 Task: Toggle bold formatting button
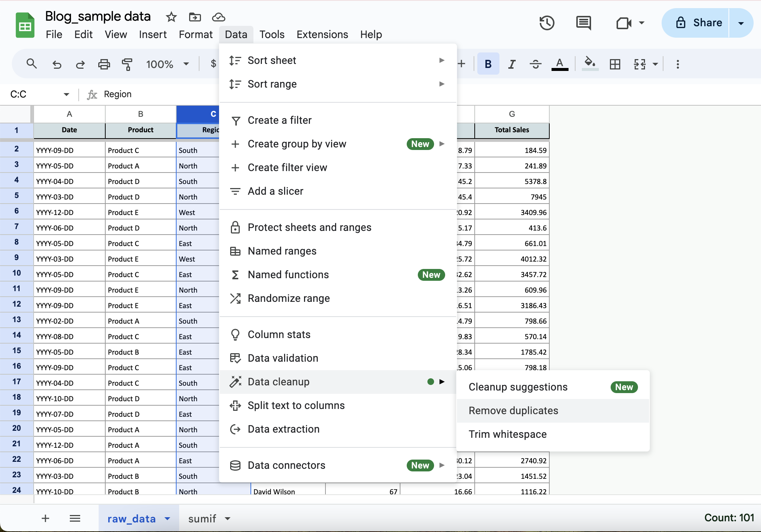click(x=488, y=64)
